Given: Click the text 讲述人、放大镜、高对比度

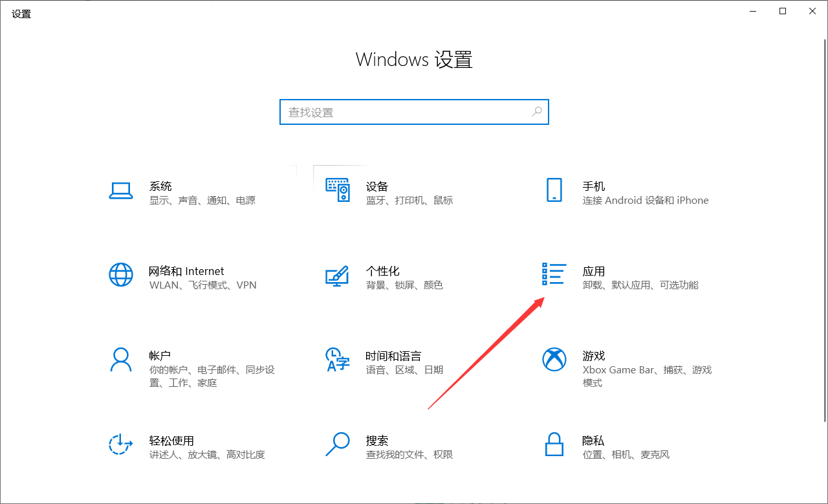Looking at the screenshot, I should tap(207, 455).
